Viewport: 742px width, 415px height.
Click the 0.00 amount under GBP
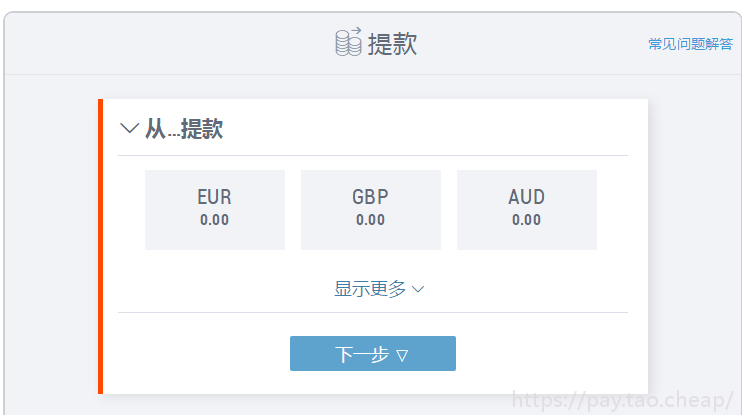coord(371,220)
